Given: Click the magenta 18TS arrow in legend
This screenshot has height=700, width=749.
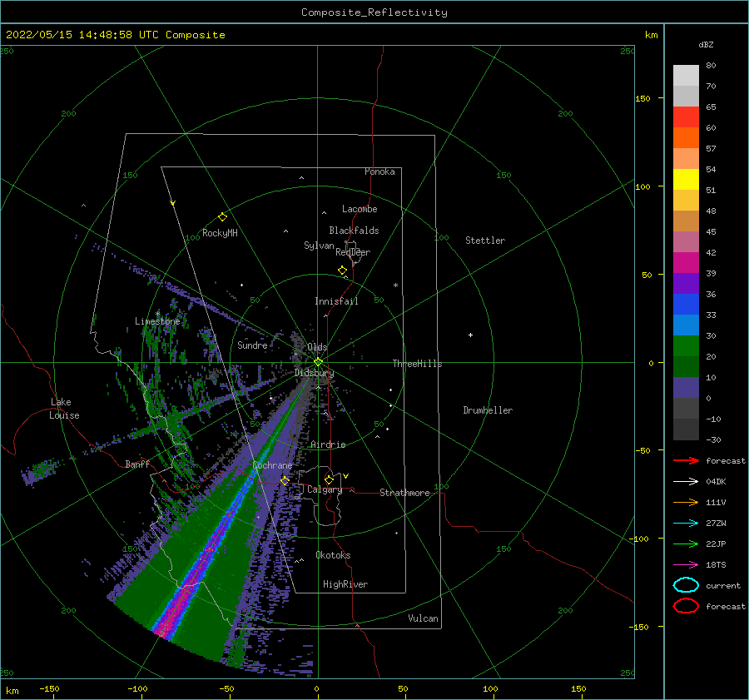Looking at the screenshot, I should tap(686, 565).
